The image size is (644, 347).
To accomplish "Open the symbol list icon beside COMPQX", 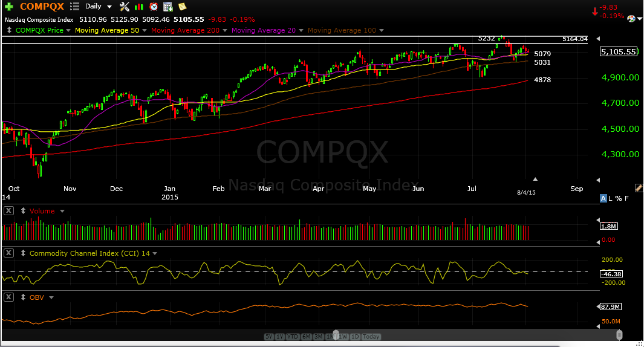I will coord(74,6).
